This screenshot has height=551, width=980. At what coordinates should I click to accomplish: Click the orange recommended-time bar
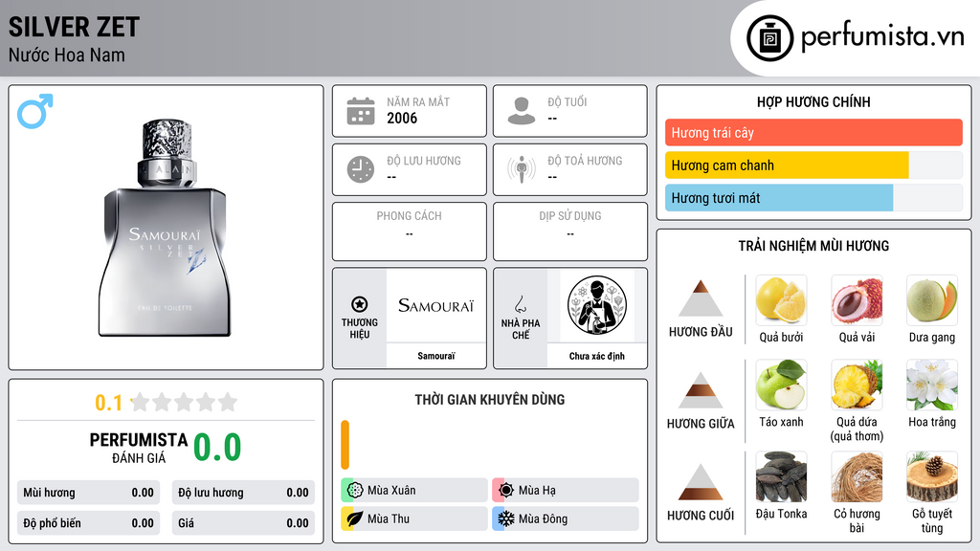click(345, 445)
